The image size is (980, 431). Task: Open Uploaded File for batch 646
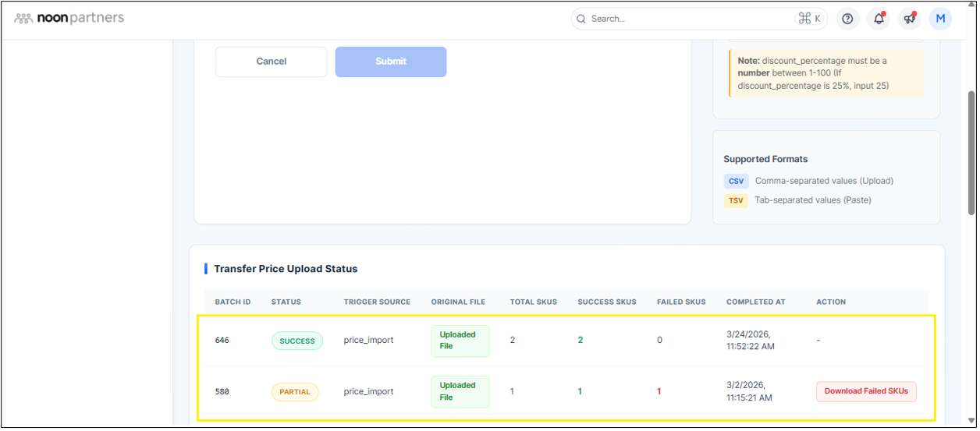click(x=460, y=341)
